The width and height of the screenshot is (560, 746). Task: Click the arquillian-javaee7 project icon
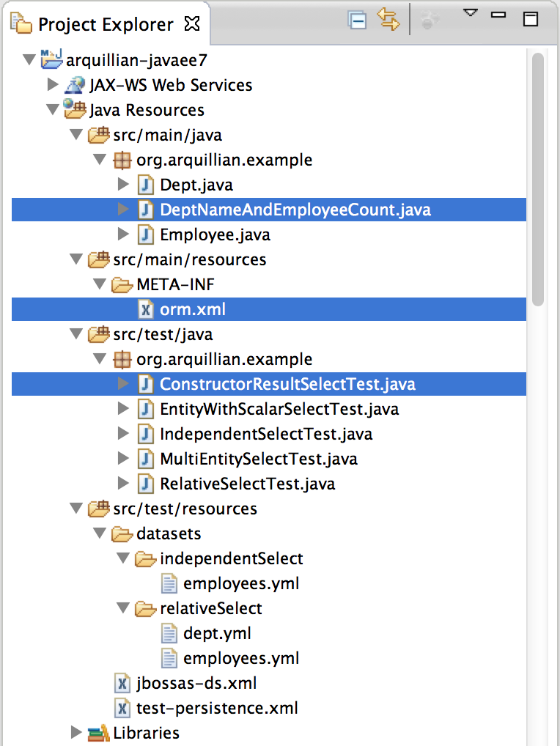[x=51, y=59]
